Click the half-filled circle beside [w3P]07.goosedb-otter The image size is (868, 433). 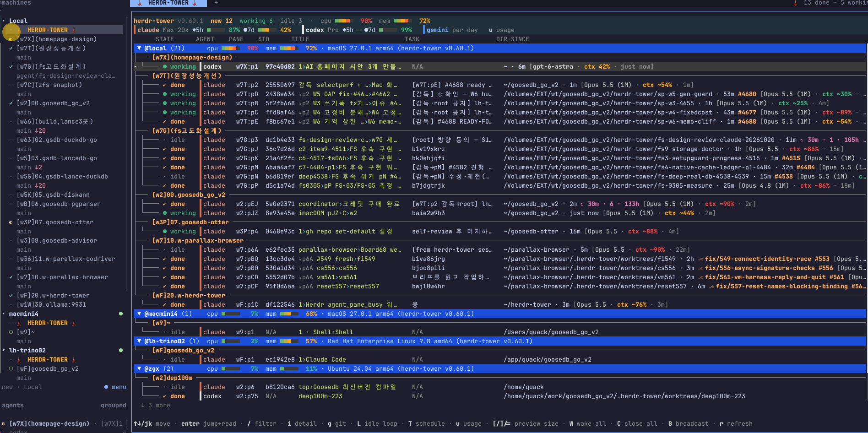click(x=11, y=222)
